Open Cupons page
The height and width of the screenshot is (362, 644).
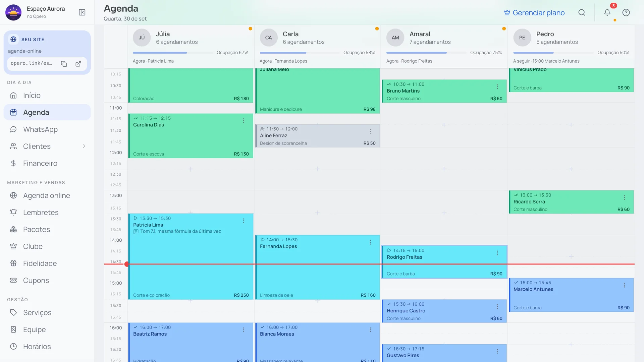47,280
